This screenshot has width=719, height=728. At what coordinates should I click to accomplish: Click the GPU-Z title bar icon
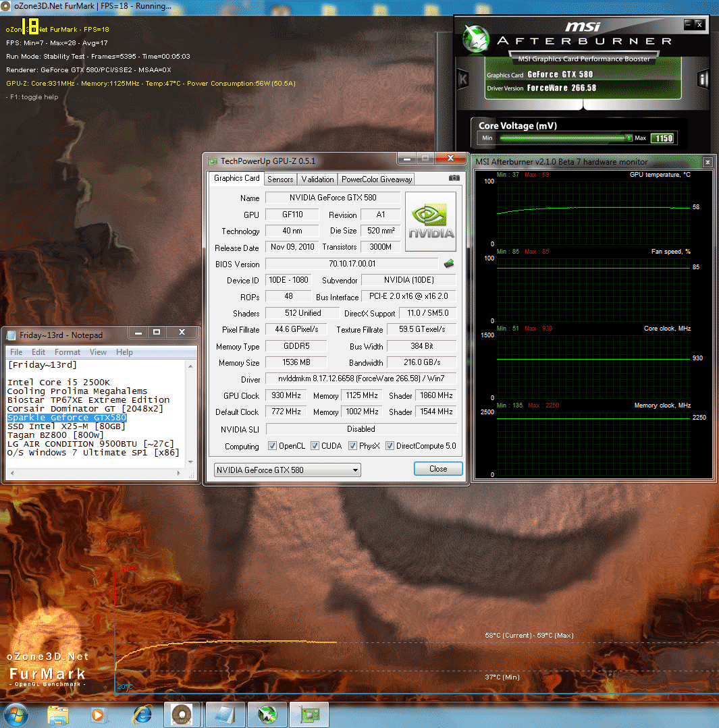(x=213, y=161)
